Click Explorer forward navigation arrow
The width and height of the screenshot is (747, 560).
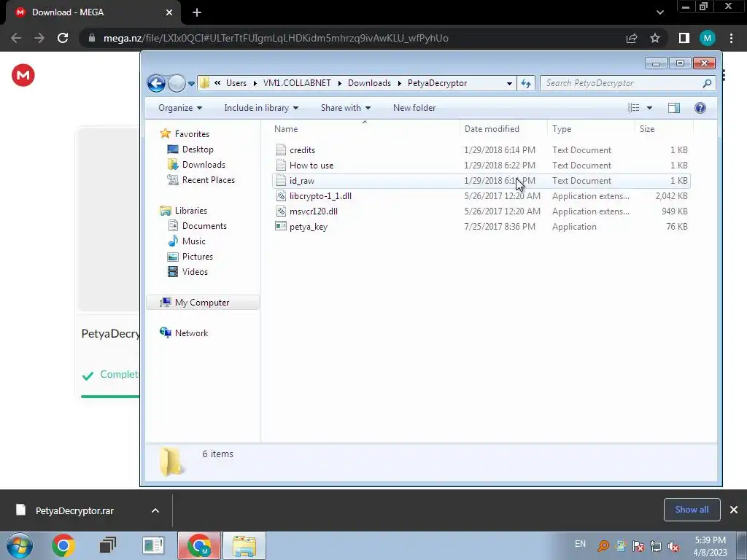(177, 83)
